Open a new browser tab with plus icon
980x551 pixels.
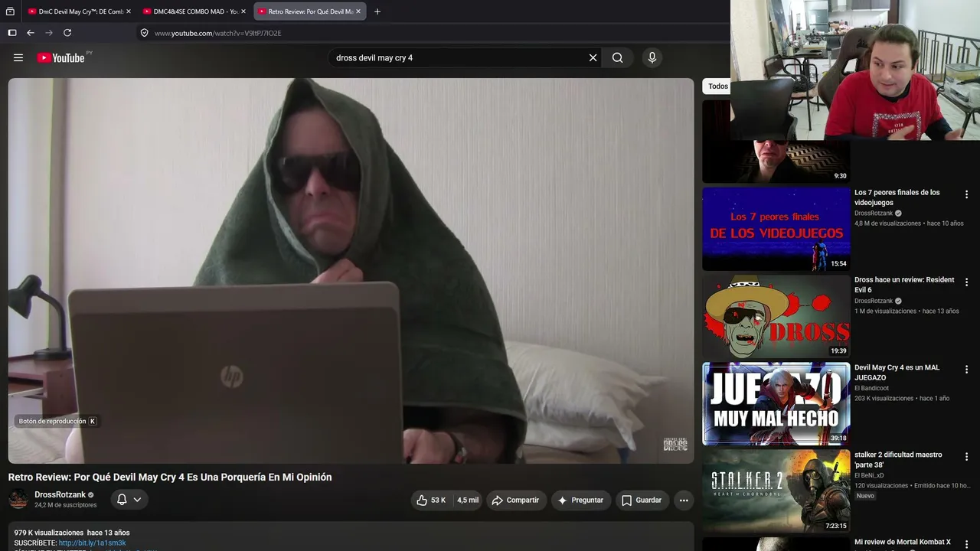(377, 11)
